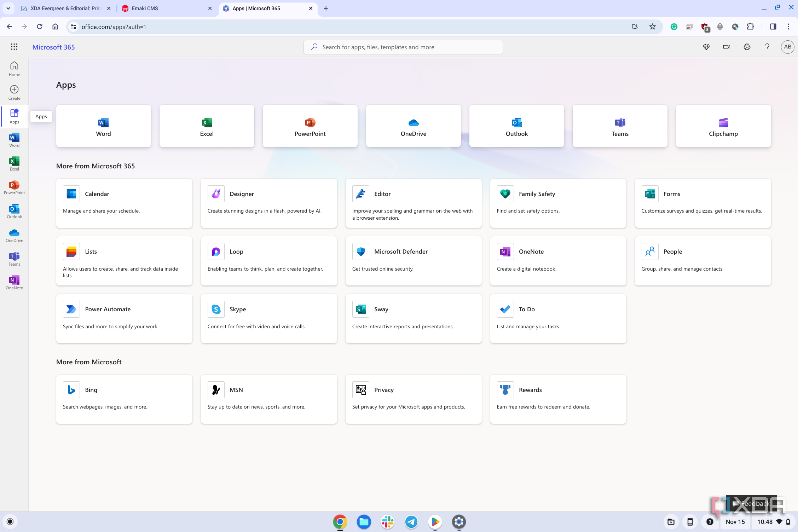Open Create in the left sidebar
The width and height of the screenshot is (798, 532).
click(14, 93)
